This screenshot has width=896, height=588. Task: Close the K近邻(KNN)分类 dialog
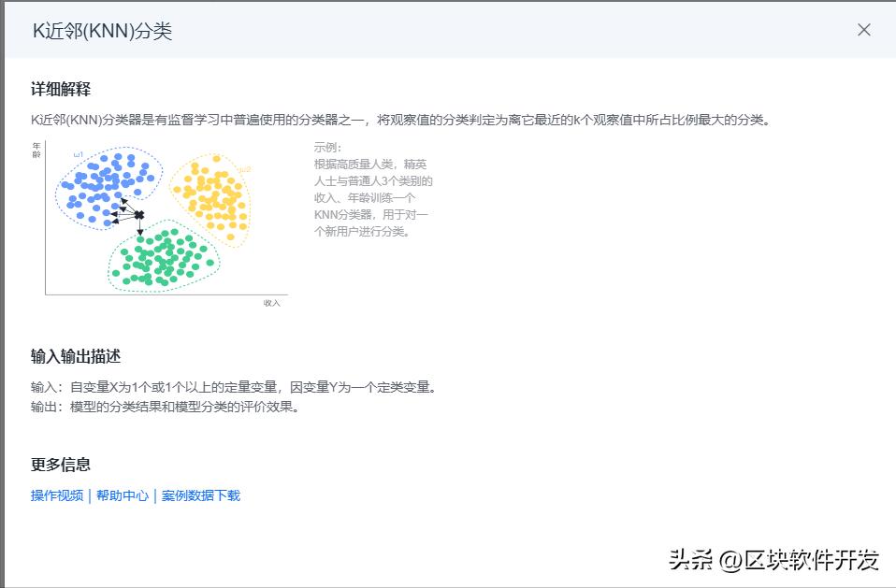click(x=863, y=29)
